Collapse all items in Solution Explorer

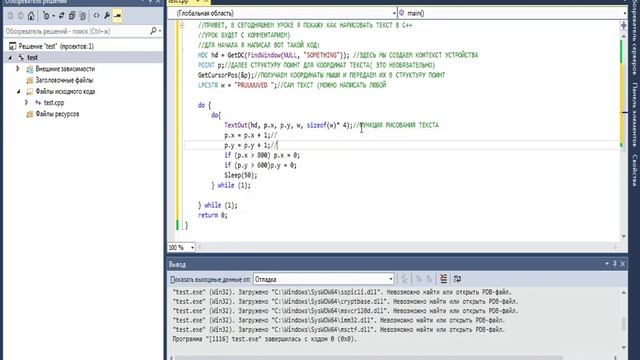point(72,16)
